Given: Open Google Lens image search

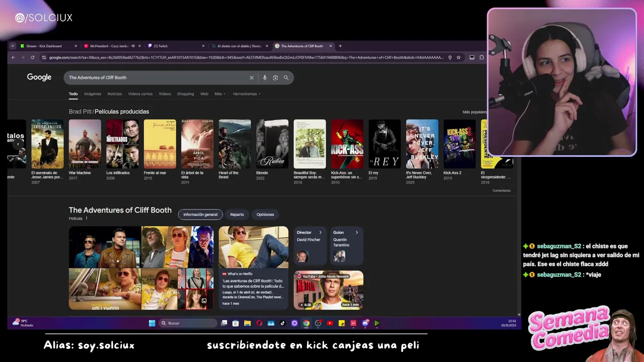Looking at the screenshot, I should pyautogui.click(x=275, y=77).
